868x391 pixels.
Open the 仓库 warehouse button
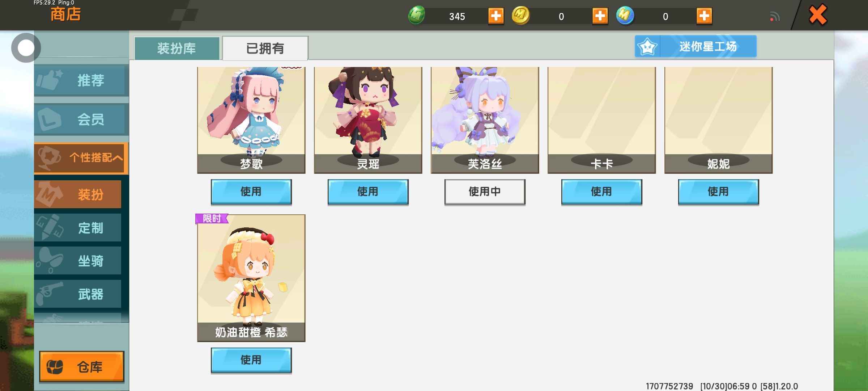pos(82,366)
